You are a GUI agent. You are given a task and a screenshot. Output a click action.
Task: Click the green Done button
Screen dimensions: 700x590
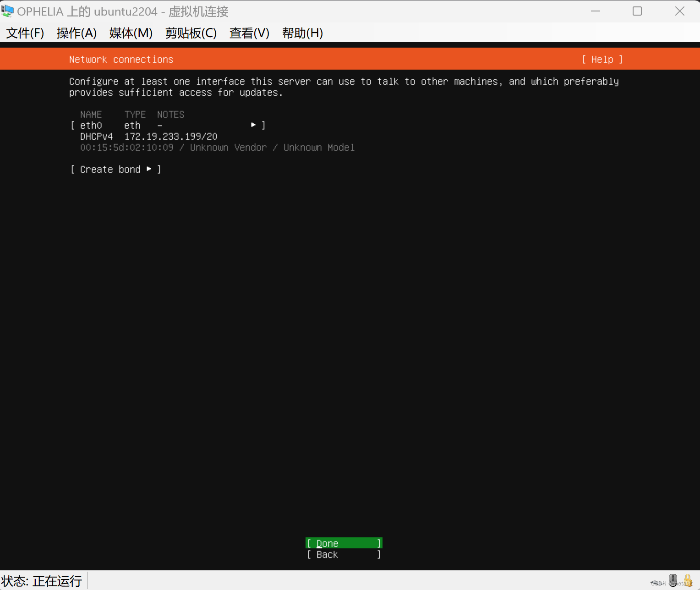tap(344, 543)
